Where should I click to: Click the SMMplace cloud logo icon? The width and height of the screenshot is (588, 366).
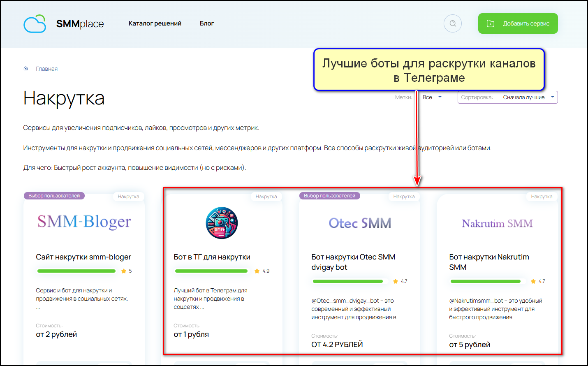(35, 24)
